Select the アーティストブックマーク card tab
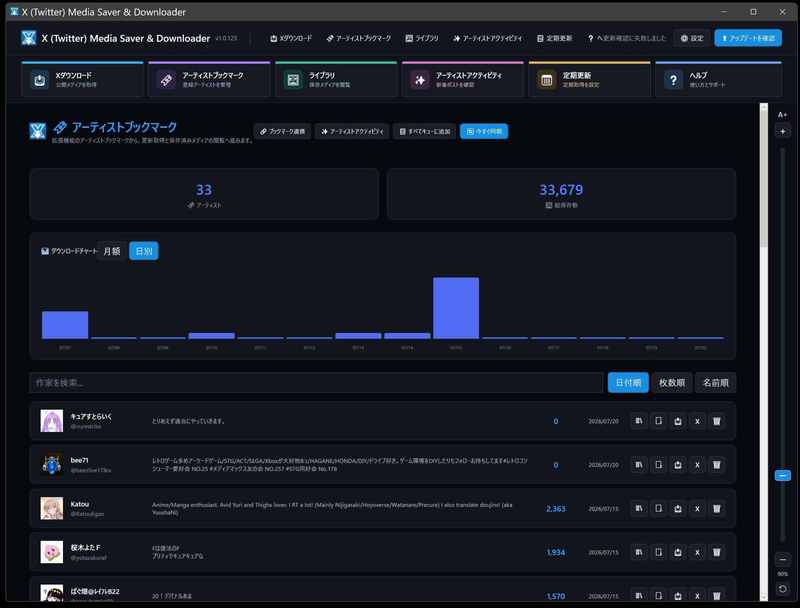Viewport: 800px width, 608px height. (x=209, y=80)
